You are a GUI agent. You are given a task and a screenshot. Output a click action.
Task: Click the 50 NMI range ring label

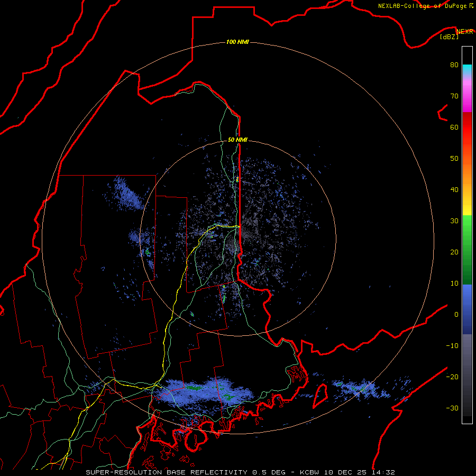237,140
